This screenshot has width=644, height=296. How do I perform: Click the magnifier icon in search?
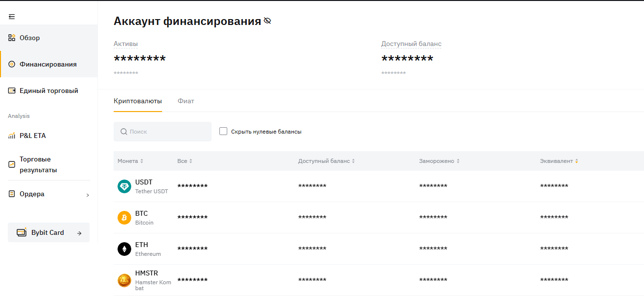pyautogui.click(x=124, y=132)
